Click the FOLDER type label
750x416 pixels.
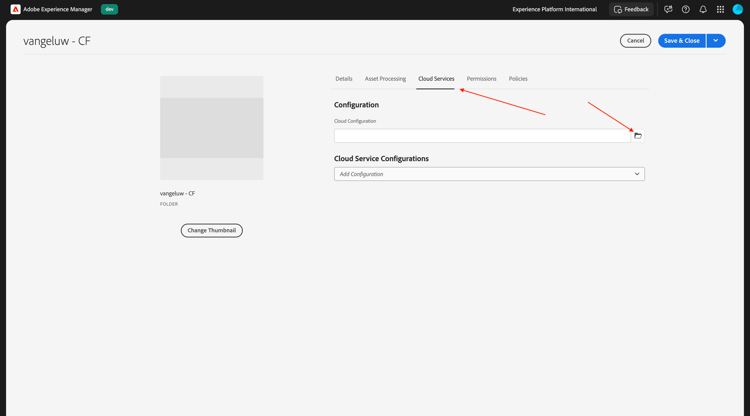coord(169,204)
